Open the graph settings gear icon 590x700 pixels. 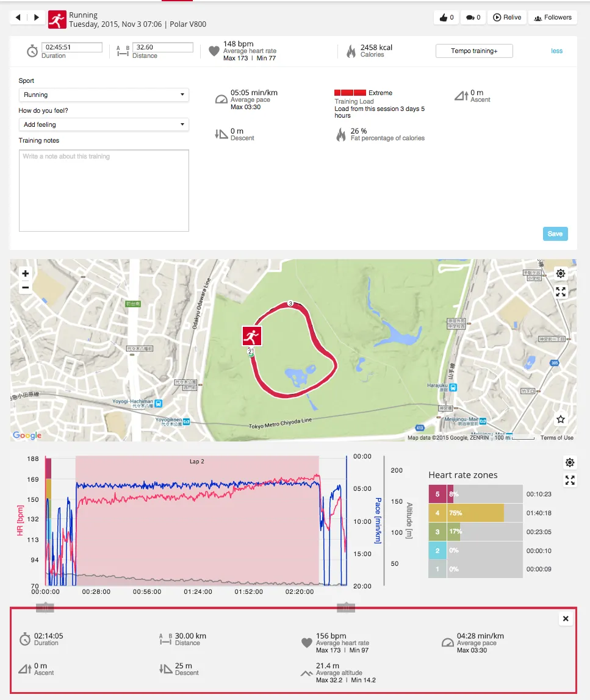point(570,462)
